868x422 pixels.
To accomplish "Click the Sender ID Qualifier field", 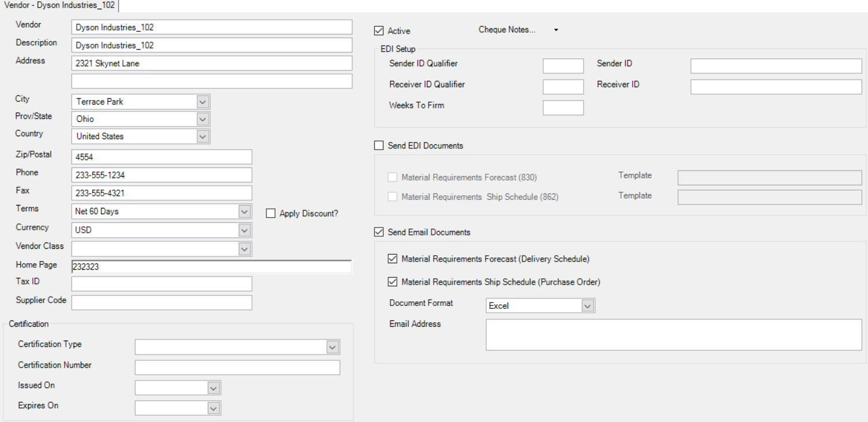I will pos(563,66).
